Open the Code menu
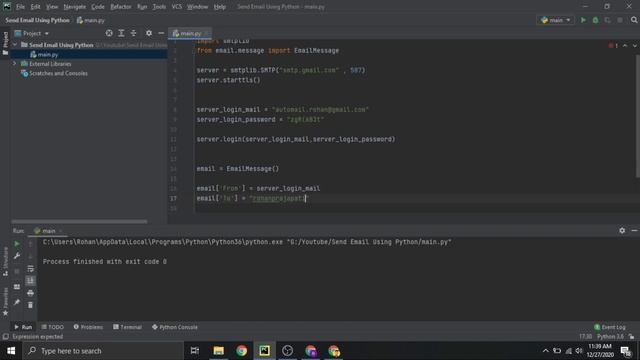Image resolution: width=640 pixels, height=360 pixels. 98,7
